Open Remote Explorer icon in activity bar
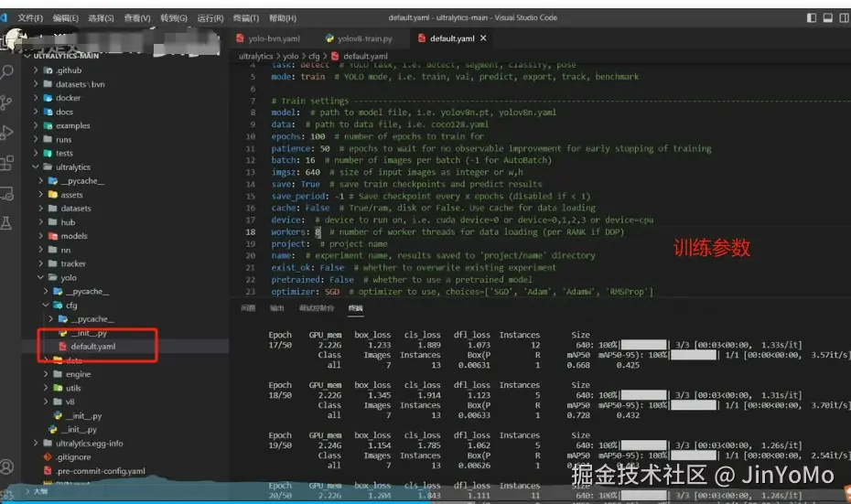Image resolution: width=851 pixels, height=504 pixels. point(6,193)
